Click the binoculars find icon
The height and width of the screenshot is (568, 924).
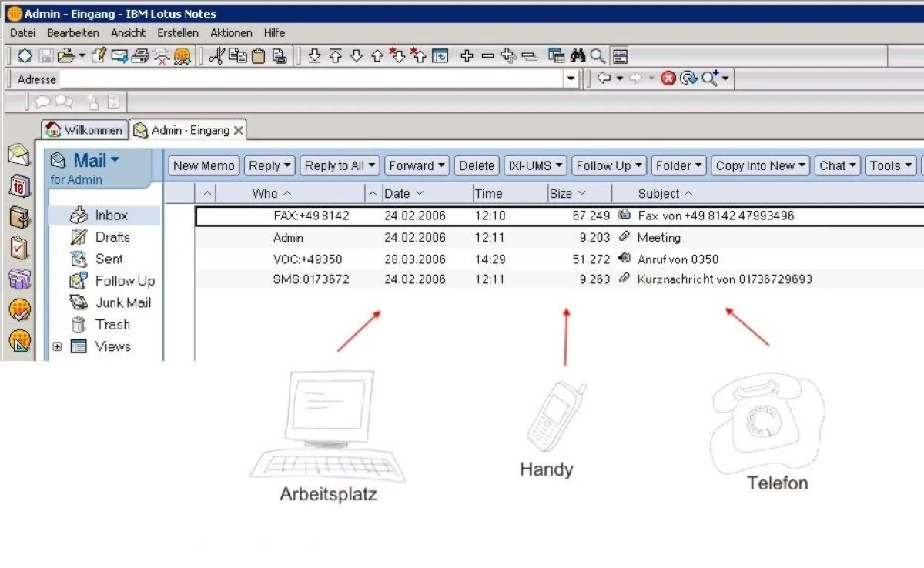click(577, 56)
